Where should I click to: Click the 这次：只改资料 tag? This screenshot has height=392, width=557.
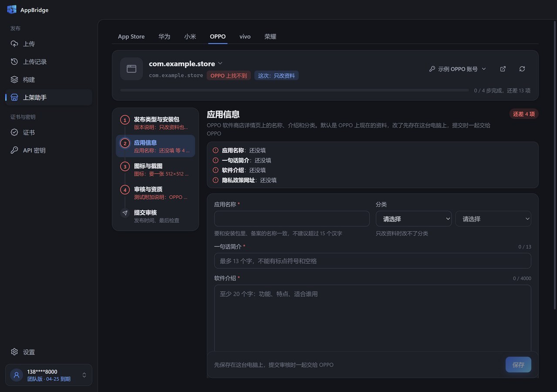pos(276,75)
